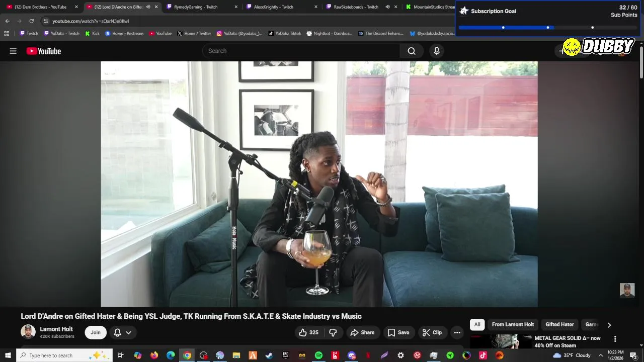
Task: Close the Dern Brothers tab
Action: (76, 7)
